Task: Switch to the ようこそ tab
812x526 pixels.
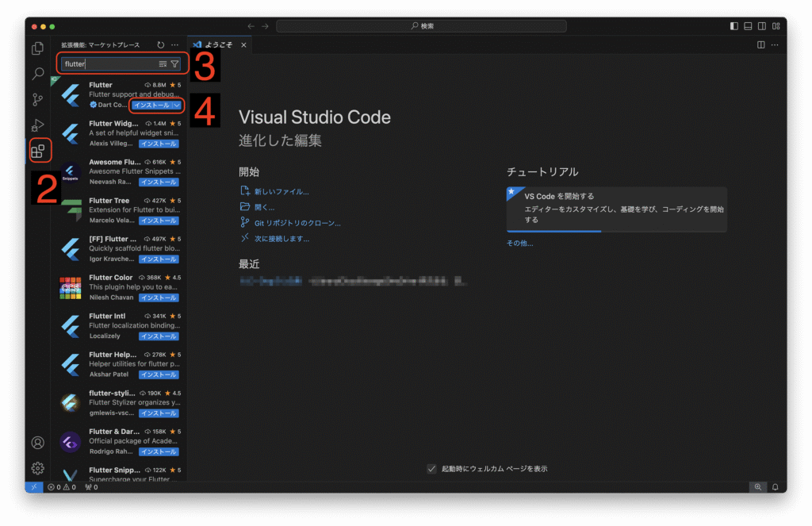Action: click(x=219, y=45)
